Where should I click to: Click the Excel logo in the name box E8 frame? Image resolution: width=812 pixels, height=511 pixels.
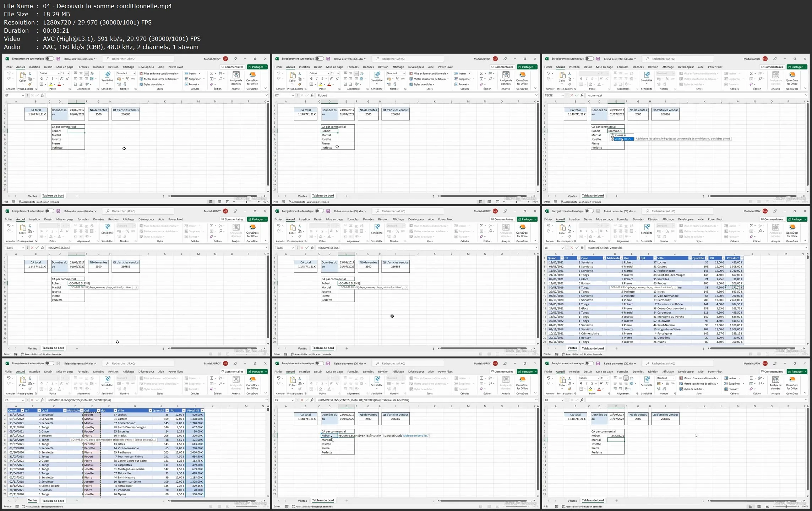tap(547, 363)
